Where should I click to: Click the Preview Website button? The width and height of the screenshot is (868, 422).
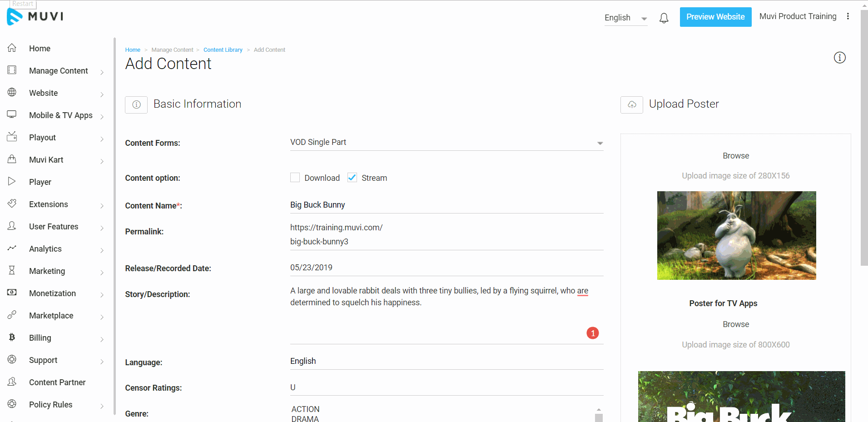point(715,17)
